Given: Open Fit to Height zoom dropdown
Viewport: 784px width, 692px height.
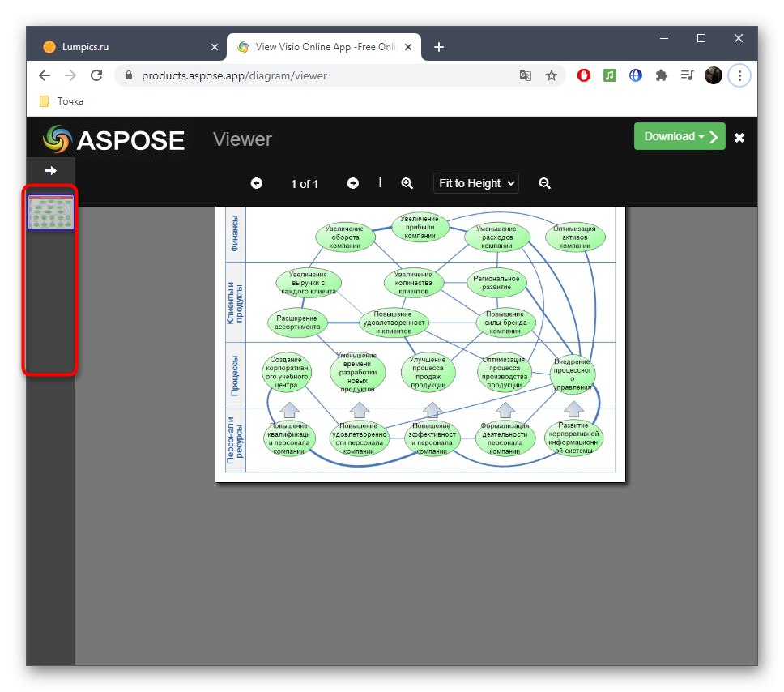Looking at the screenshot, I should click(476, 183).
